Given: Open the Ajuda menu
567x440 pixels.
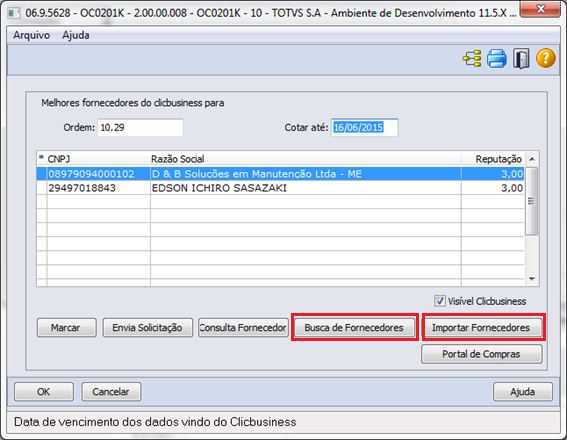Looking at the screenshot, I should coord(76,35).
